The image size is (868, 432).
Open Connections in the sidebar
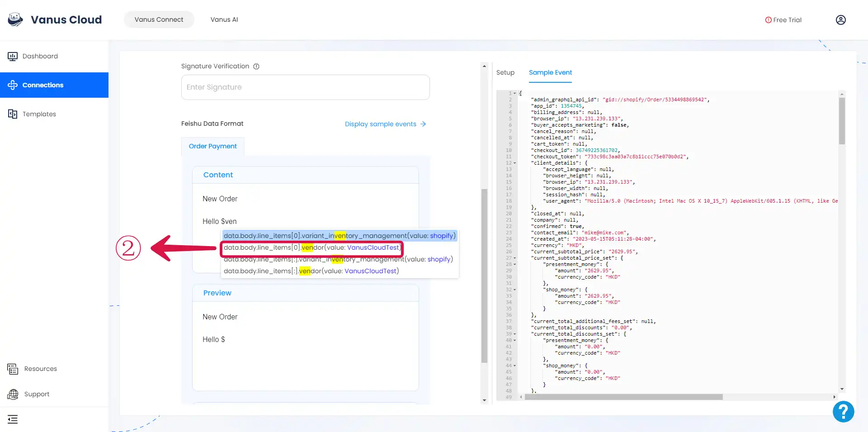click(54, 85)
